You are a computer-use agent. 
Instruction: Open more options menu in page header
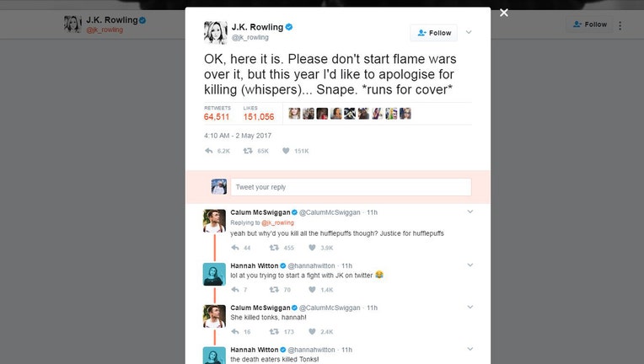[620, 25]
